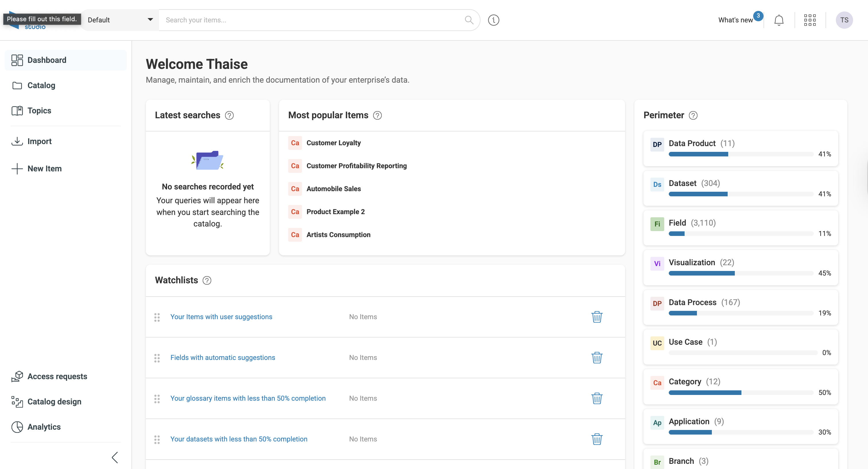Open the apps grid menu icon
This screenshot has width=868, height=469.
810,20
